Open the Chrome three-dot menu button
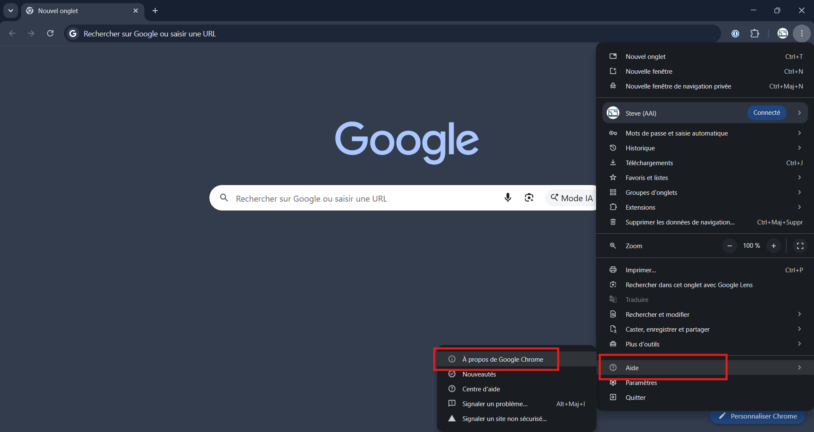Image resolution: width=814 pixels, height=432 pixels. 802,33
